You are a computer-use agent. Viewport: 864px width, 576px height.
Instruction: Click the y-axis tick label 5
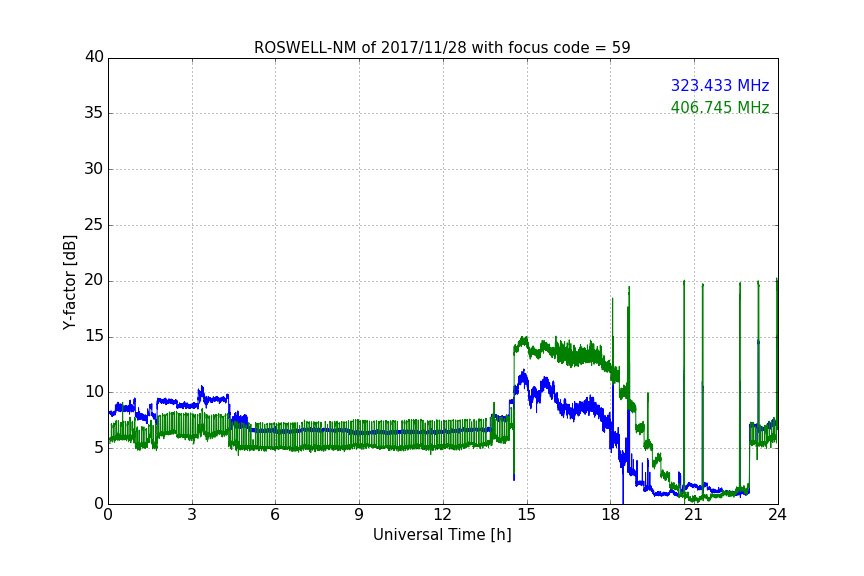pos(99,448)
